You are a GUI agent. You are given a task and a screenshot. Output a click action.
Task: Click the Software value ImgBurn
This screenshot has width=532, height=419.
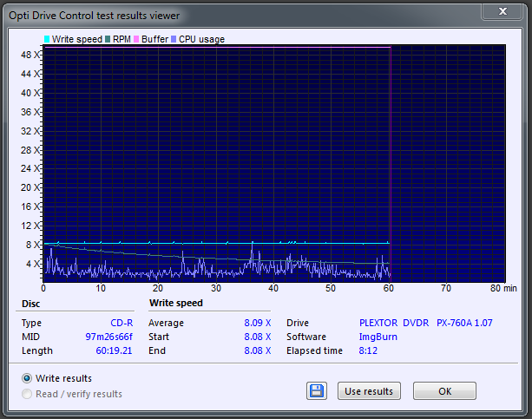click(378, 337)
